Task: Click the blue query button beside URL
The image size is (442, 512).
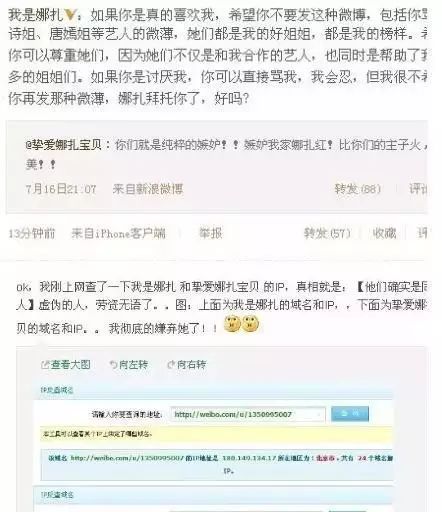Action: pyautogui.click(x=350, y=414)
